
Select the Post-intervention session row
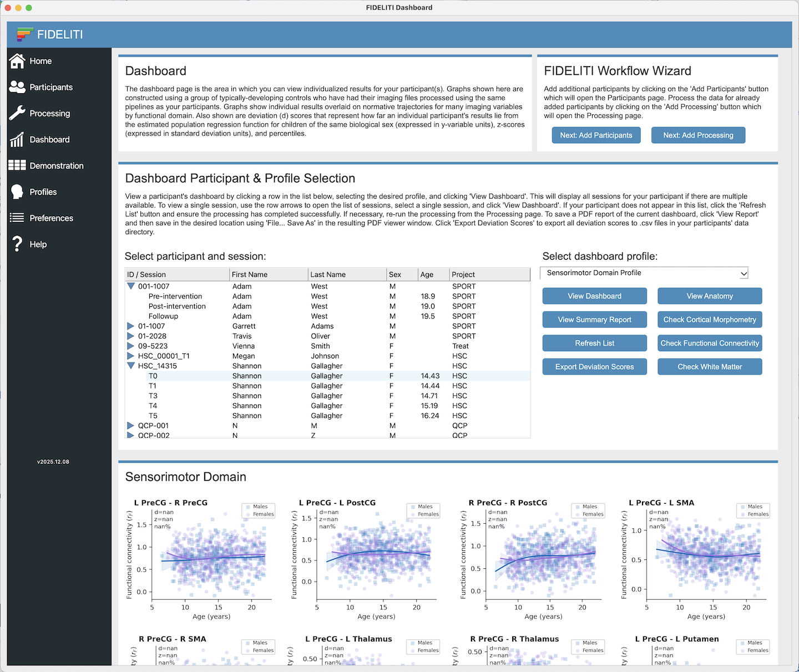(x=177, y=306)
